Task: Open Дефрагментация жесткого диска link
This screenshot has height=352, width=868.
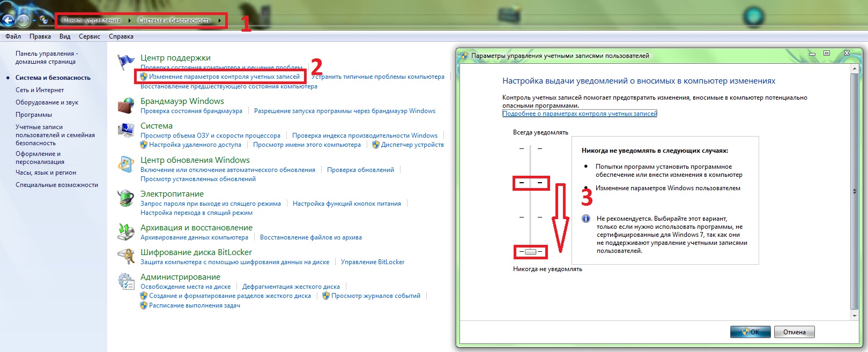Action: click(291, 287)
